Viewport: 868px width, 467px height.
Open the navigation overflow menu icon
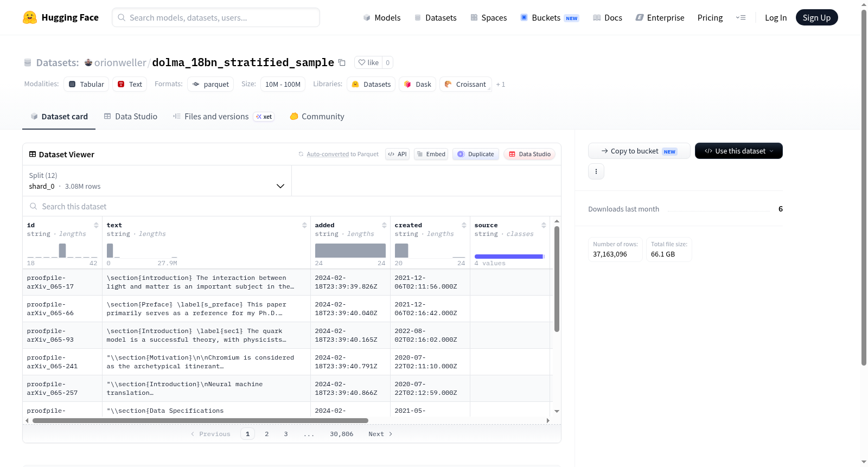(x=741, y=17)
